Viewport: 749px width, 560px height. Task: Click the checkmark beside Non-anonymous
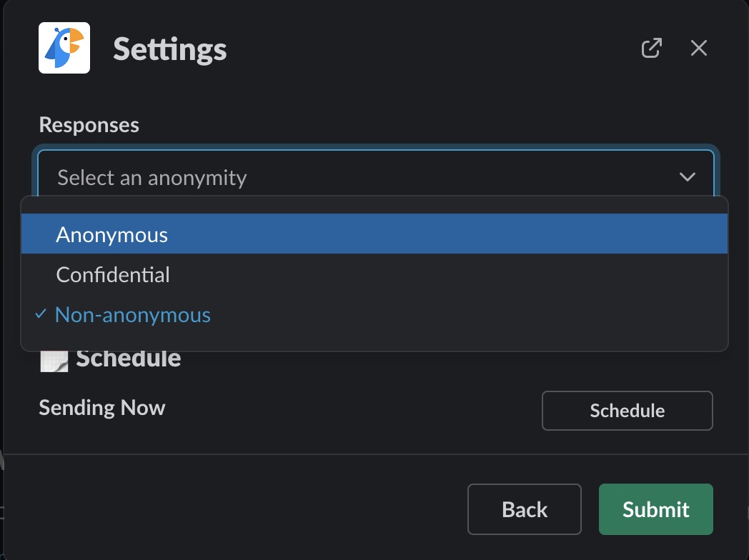(x=41, y=314)
